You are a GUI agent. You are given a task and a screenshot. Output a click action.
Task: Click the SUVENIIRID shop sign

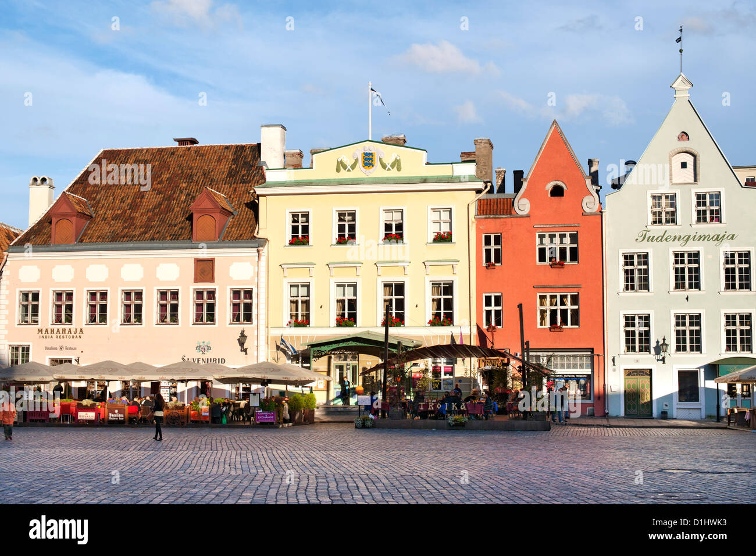(x=203, y=359)
